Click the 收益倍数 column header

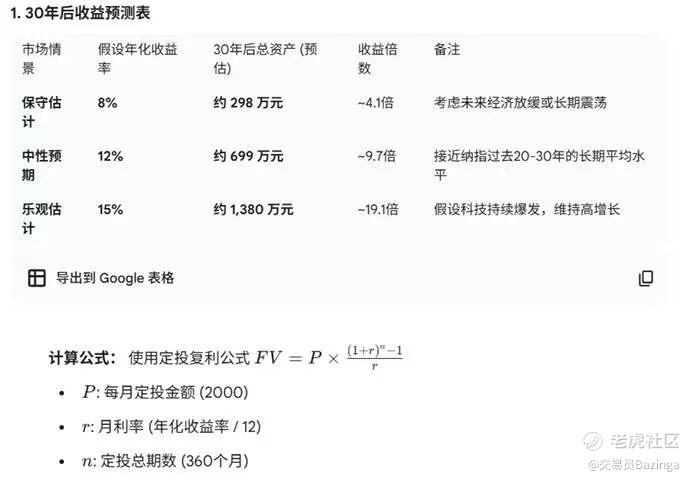[x=378, y=58]
